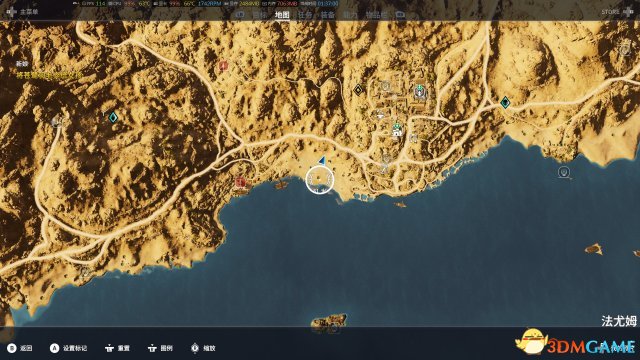
Task: Open the 目标 objectives tab
Action: [260, 15]
